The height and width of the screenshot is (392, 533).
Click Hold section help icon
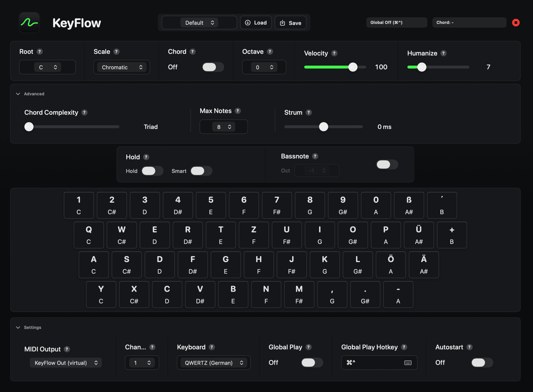pos(146,157)
